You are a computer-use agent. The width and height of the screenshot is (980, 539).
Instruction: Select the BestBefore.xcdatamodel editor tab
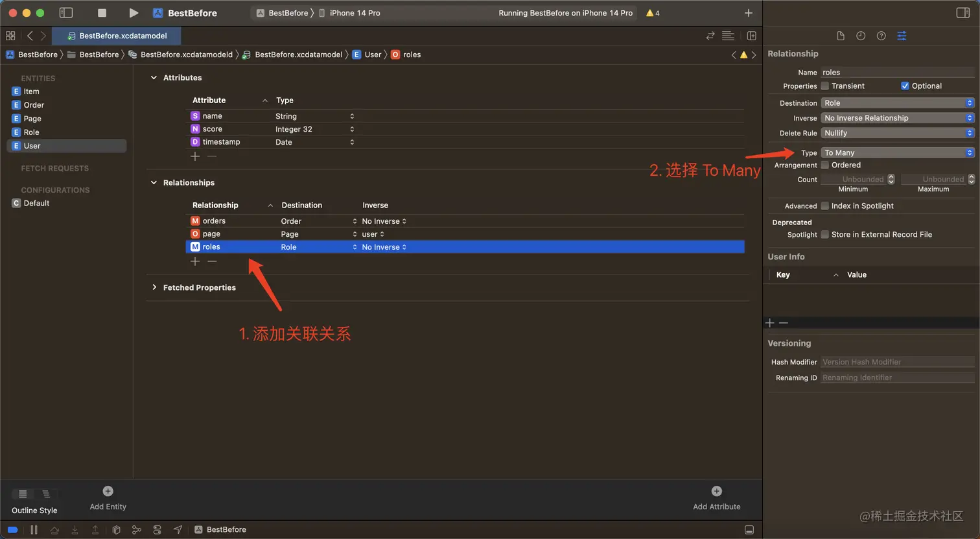pyautogui.click(x=117, y=36)
